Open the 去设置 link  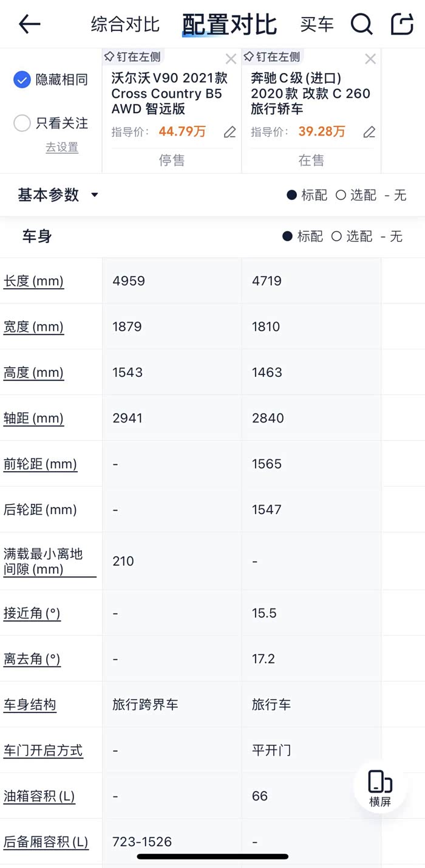(x=62, y=147)
